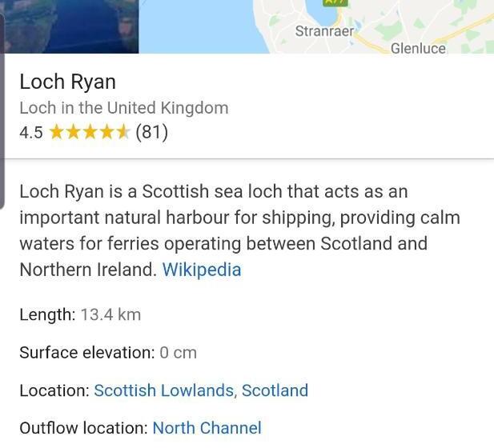Click the Outflow location label
Image resolution: width=494 pixels, height=448 pixels.
click(x=83, y=428)
